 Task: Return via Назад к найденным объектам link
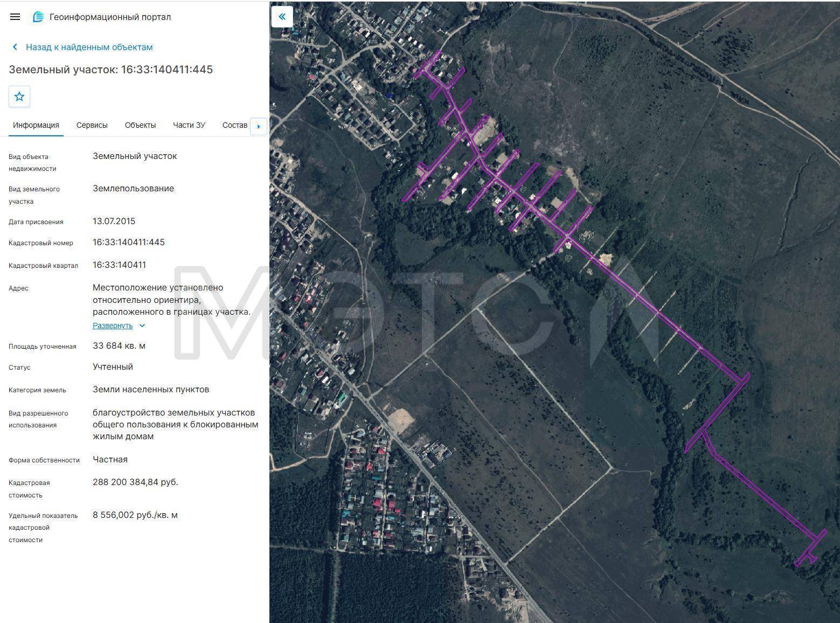(x=89, y=47)
